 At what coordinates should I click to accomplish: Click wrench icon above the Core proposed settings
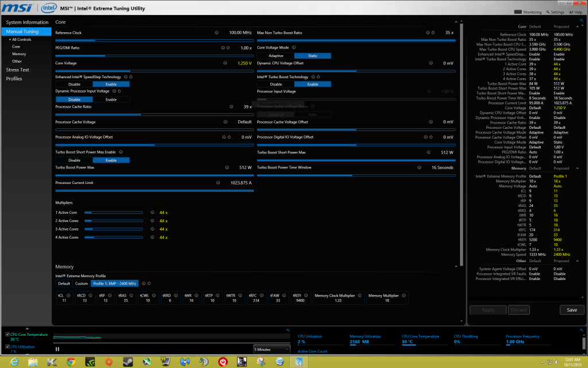pos(582,21)
